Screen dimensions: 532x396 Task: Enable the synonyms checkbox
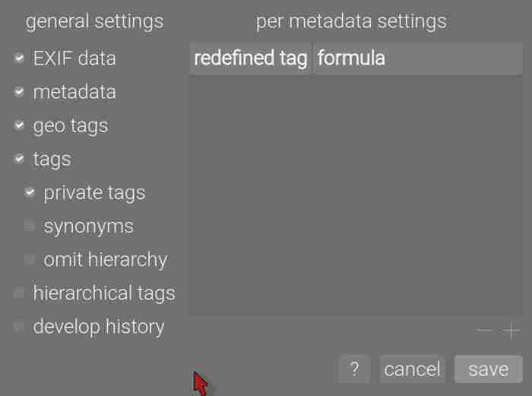(30, 226)
